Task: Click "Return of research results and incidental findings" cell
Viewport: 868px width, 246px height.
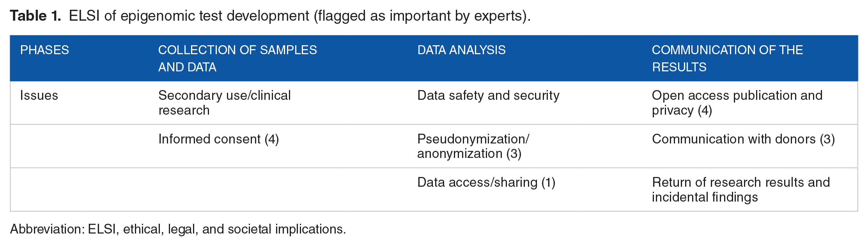Action: click(741, 190)
